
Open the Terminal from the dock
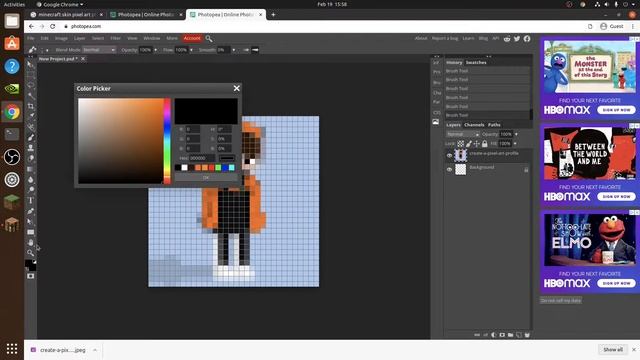(x=12, y=134)
